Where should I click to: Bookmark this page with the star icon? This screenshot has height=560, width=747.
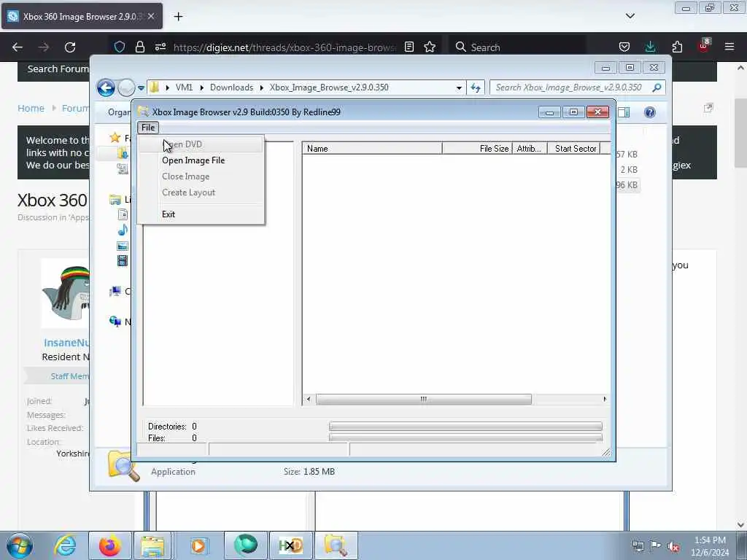[x=430, y=47]
